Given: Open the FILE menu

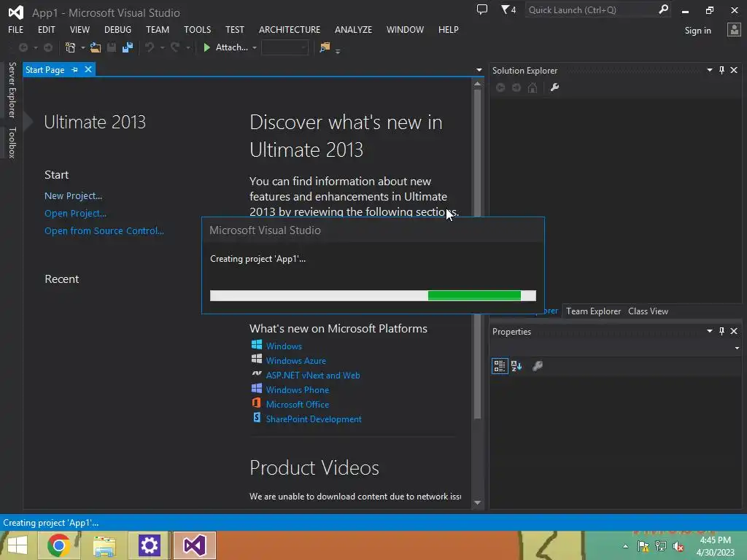Looking at the screenshot, I should [16, 29].
